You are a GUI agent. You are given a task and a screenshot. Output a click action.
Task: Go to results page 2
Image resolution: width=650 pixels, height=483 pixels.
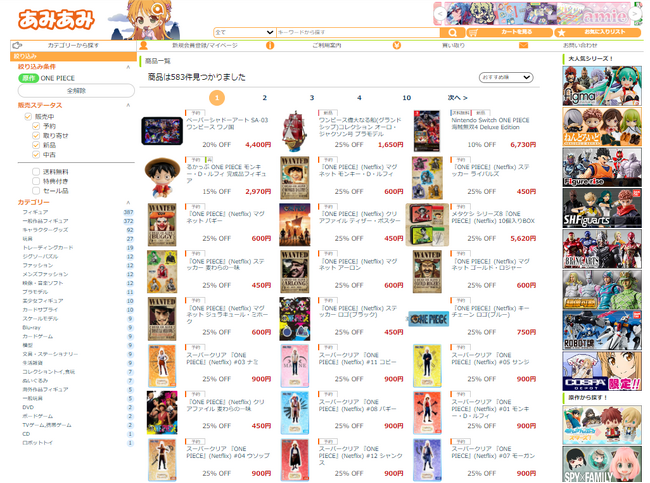265,98
